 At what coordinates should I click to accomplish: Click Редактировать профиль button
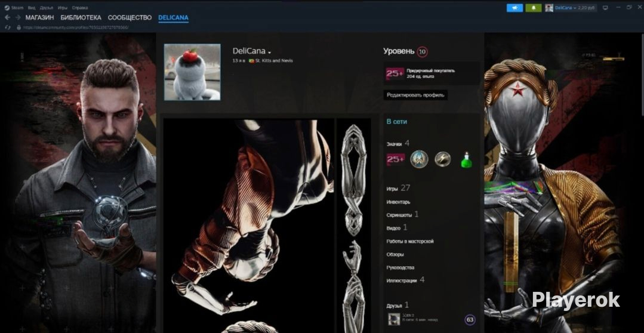point(415,95)
